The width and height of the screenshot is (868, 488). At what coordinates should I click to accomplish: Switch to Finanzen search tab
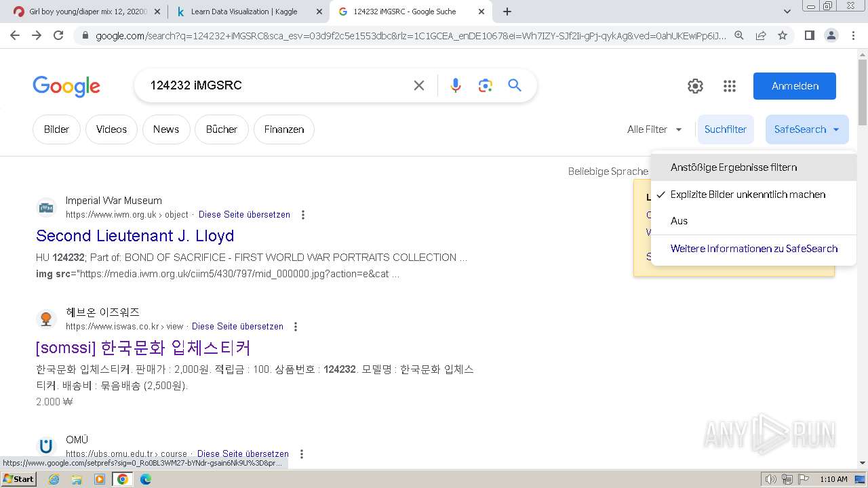(284, 129)
